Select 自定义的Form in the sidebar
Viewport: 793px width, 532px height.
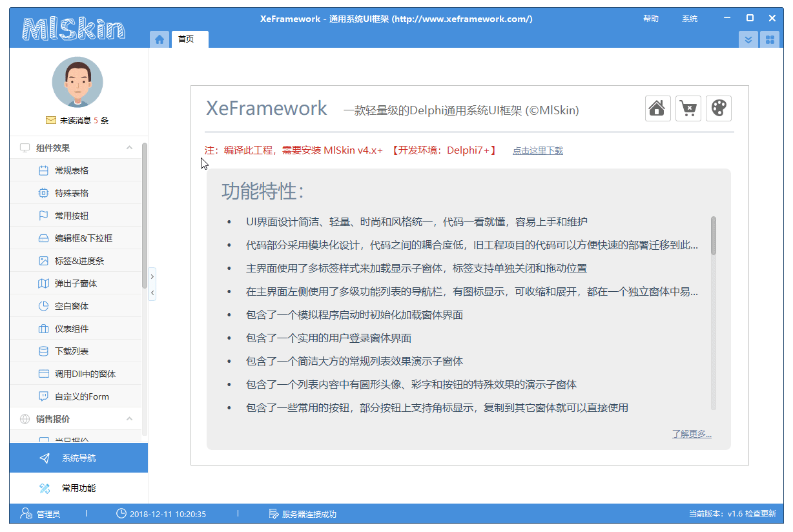[76, 396]
